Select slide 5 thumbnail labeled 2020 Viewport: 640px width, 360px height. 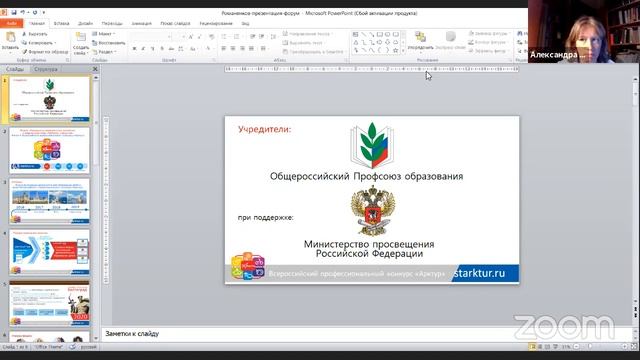coord(49,303)
